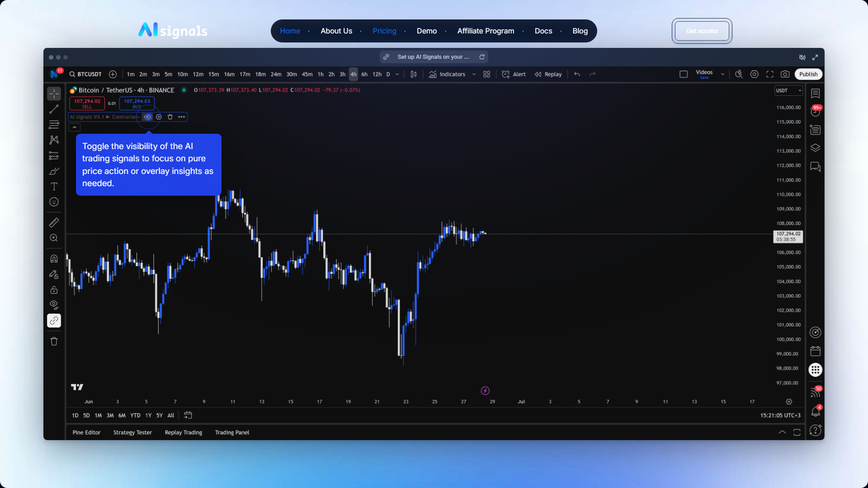Take a chart snapshot with camera icon
868x488 pixels.
click(785, 74)
